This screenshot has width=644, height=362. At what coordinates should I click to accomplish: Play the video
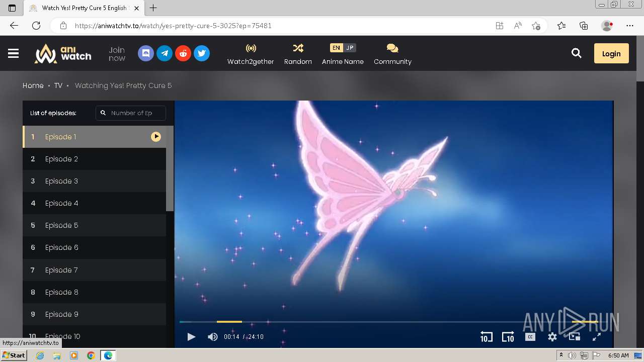191,337
